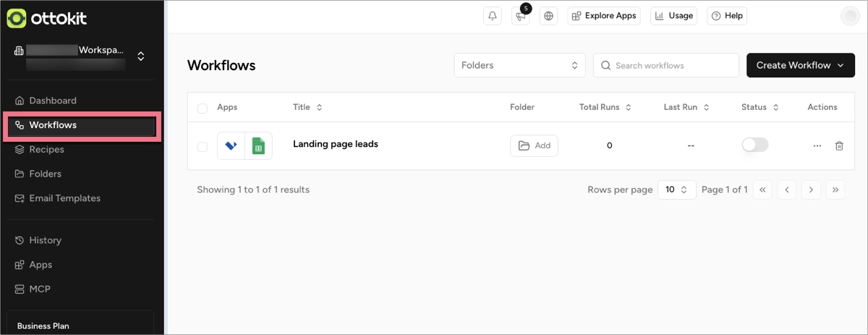Delete the Landing page leads workflow
The width and height of the screenshot is (868, 335).
point(839,145)
